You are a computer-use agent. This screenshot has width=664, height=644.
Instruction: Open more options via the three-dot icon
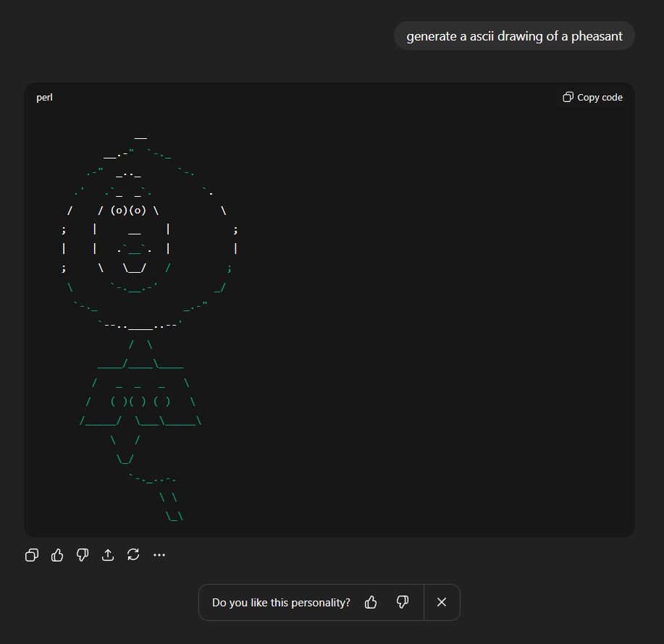(x=159, y=555)
